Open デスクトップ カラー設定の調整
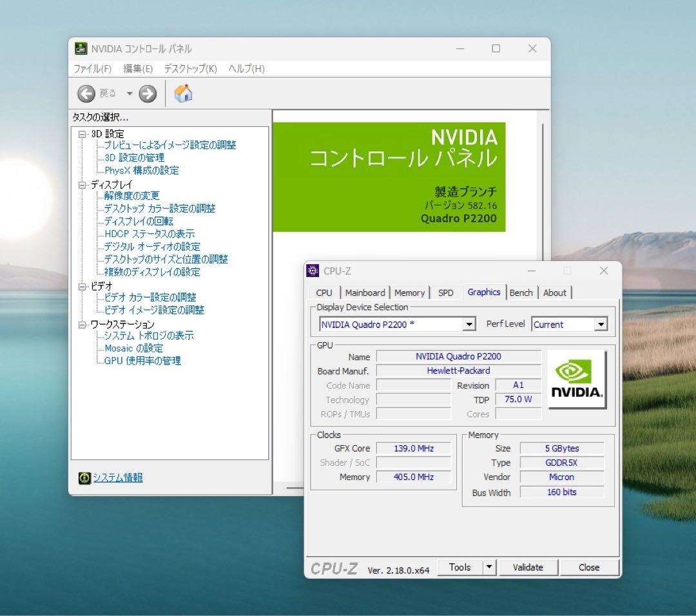This screenshot has height=616, width=696. (x=160, y=209)
